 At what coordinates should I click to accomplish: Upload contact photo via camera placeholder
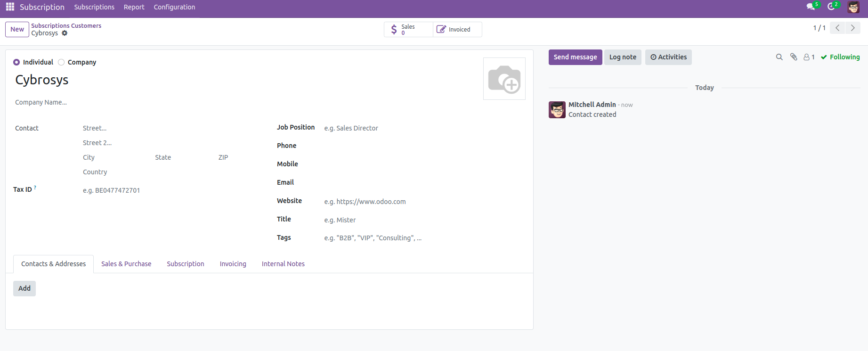504,79
